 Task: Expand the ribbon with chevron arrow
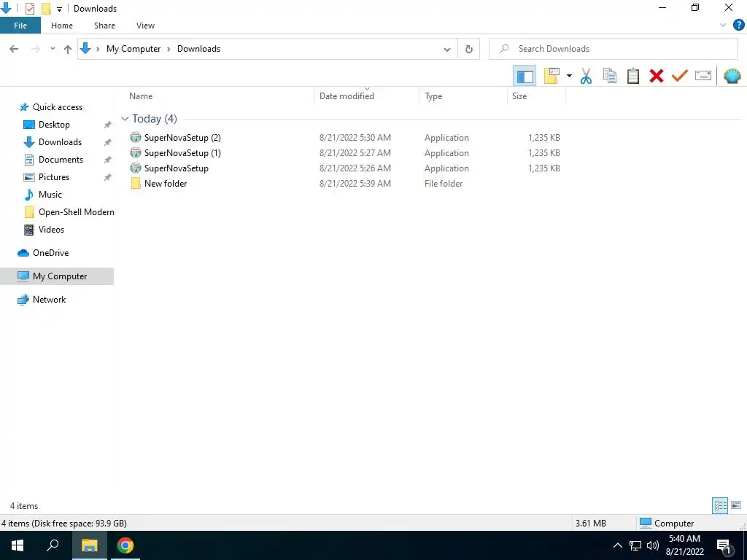pos(723,26)
